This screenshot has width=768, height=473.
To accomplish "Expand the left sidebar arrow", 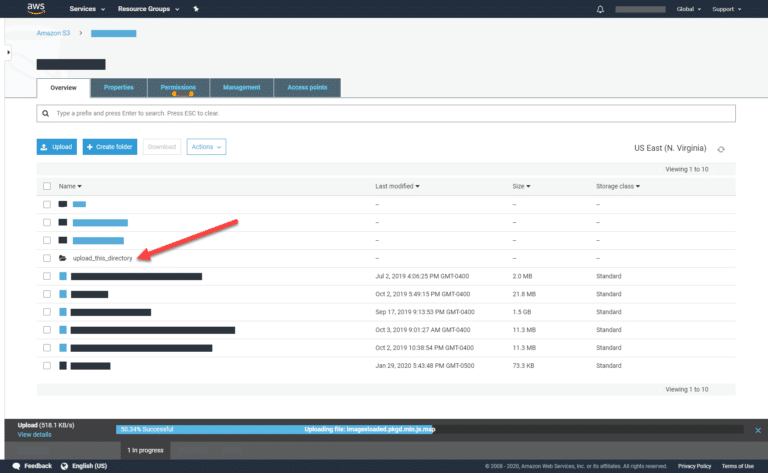I will pyautogui.click(x=8, y=52).
